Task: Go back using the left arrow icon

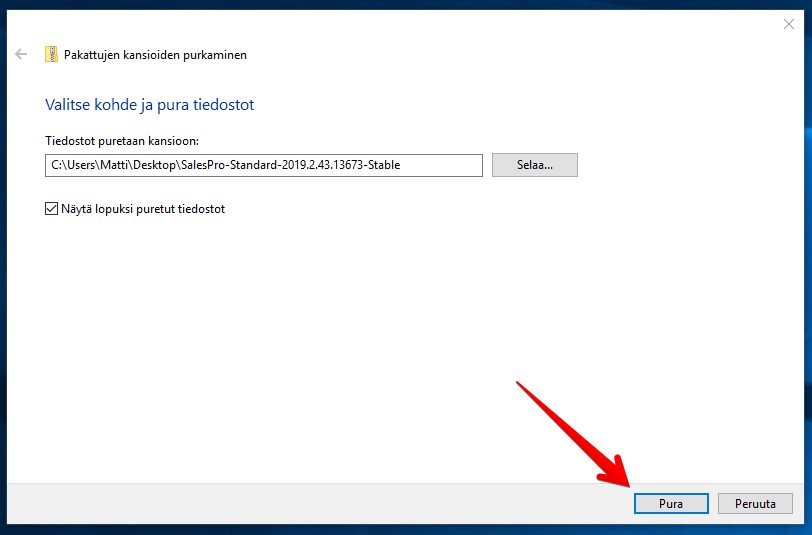Action: (x=21, y=54)
